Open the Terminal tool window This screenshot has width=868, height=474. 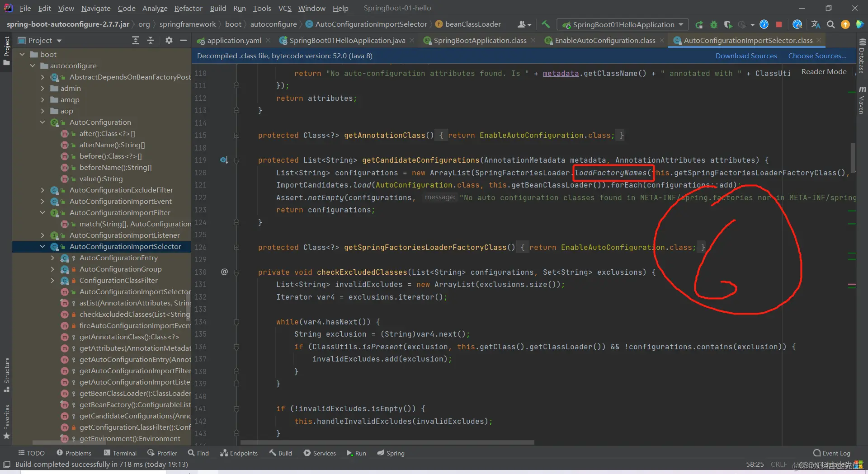click(120, 453)
